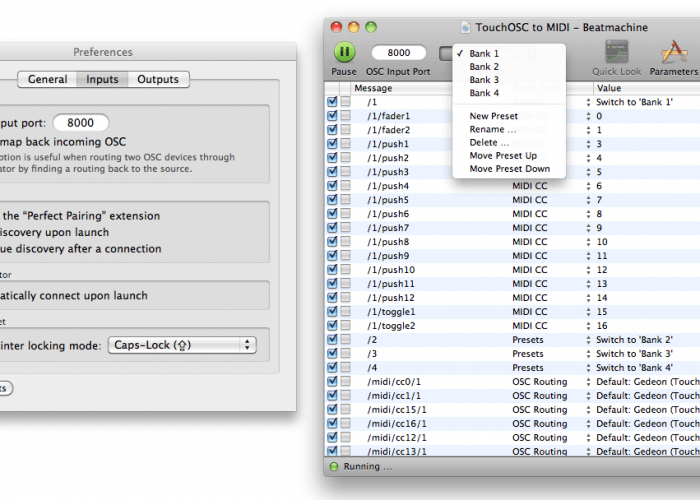The image size is (700, 500).
Task: Open the event type stepper for /1/push5
Action: 588,200
